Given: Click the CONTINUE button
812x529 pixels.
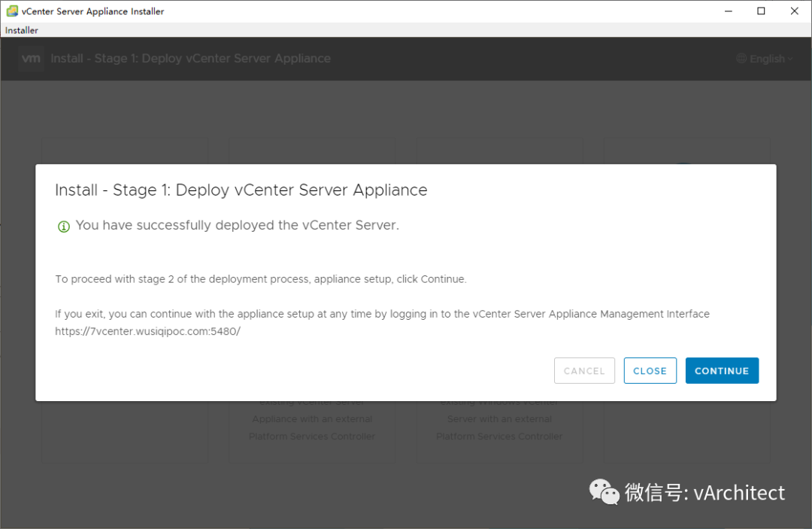Looking at the screenshot, I should click(722, 370).
